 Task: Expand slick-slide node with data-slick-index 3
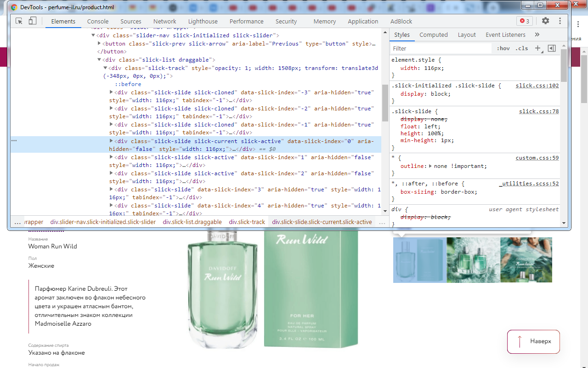pos(111,190)
